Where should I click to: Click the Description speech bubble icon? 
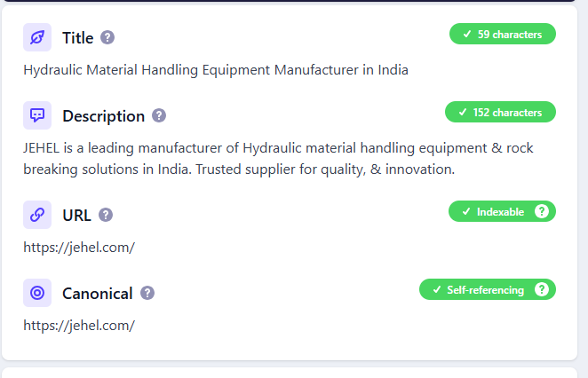pyautogui.click(x=37, y=115)
